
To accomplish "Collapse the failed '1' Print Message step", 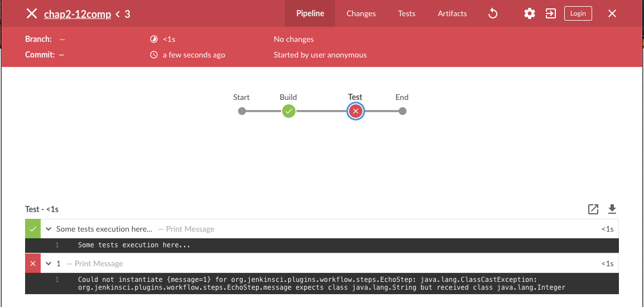I will [49, 263].
